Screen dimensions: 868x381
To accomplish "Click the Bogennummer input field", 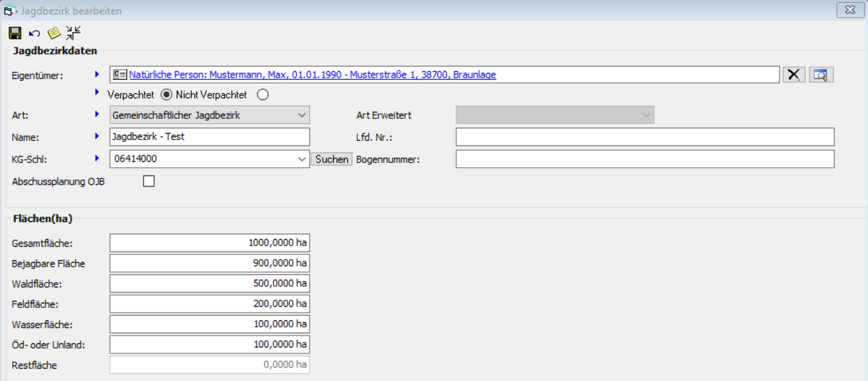I will coord(644,159).
